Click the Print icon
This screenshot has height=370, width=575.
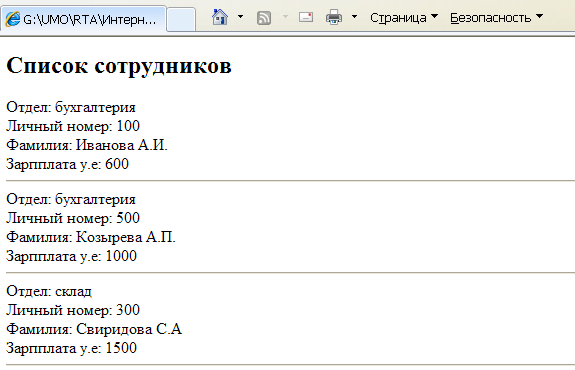pyautogui.click(x=334, y=17)
